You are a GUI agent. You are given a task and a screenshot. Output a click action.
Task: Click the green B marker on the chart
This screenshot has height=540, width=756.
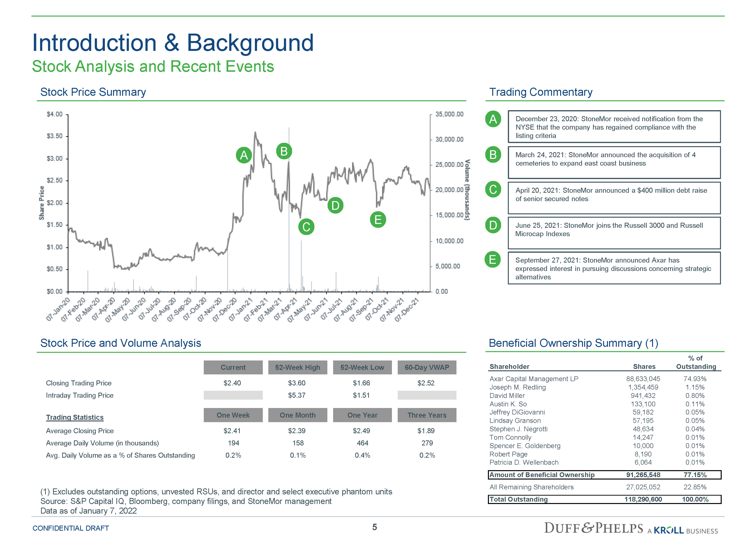click(284, 151)
